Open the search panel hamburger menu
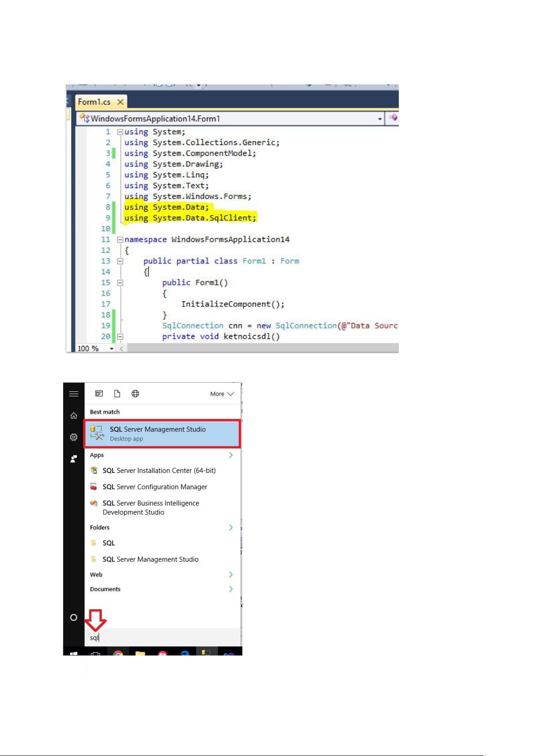 coord(74,394)
